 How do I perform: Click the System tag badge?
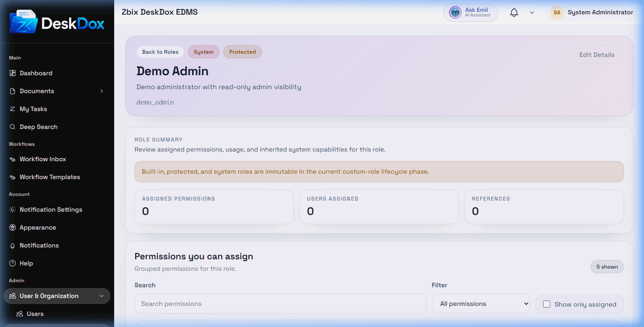pyautogui.click(x=204, y=52)
